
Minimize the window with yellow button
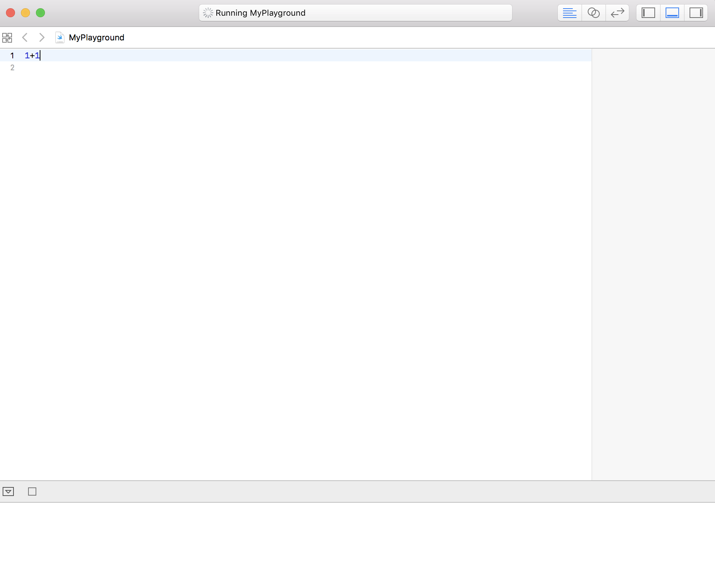(25, 13)
